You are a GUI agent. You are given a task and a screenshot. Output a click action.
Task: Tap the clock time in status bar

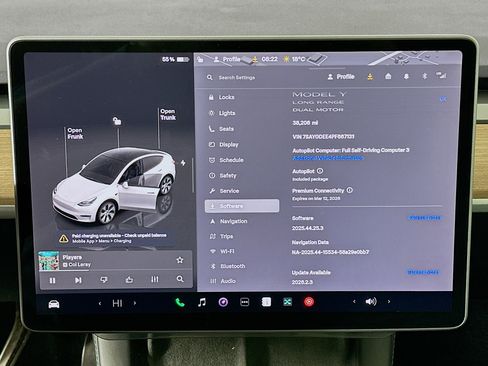click(x=269, y=59)
